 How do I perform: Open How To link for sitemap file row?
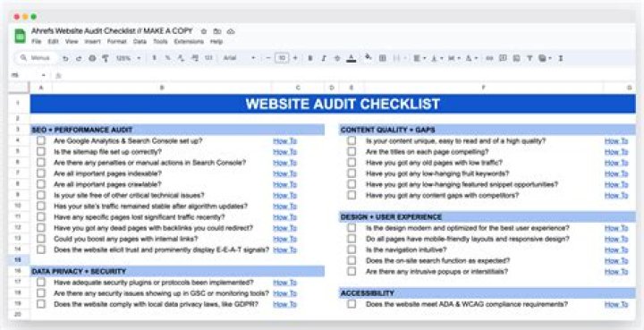284,152
